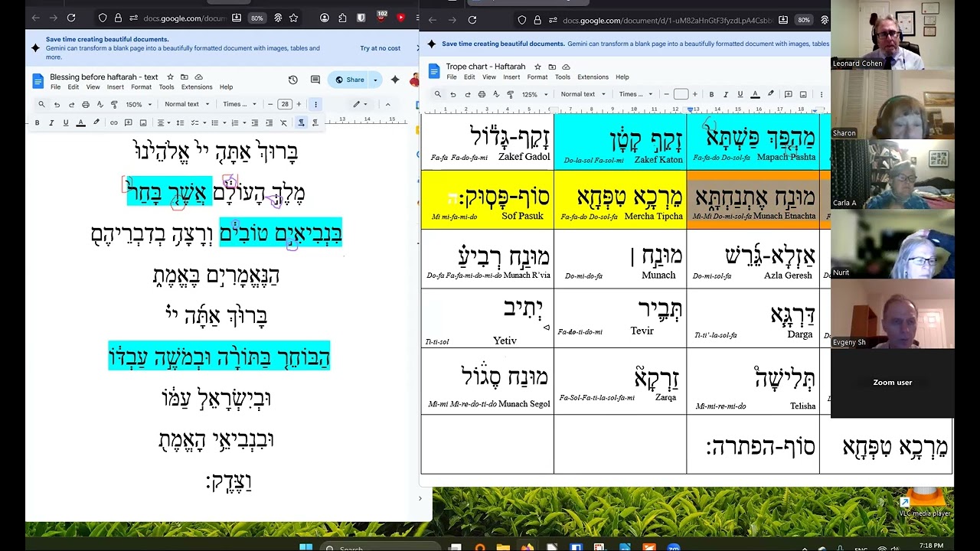Viewport: 980px width, 551px height.
Task: Open version history in Blessing document
Action: point(292,80)
